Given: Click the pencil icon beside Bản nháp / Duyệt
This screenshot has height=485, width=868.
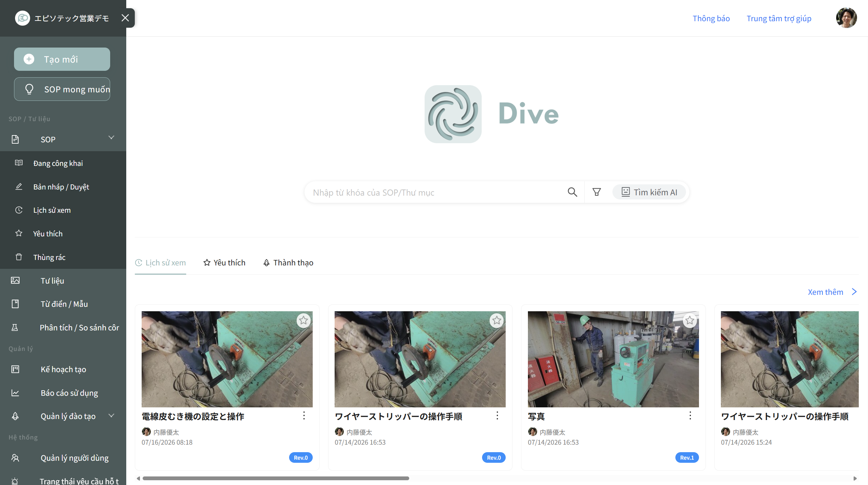Looking at the screenshot, I should 19,186.
